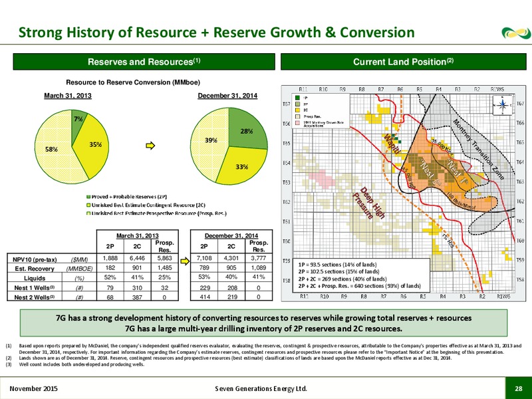Click '2P + 2C = 269 sections' line

click(342, 279)
